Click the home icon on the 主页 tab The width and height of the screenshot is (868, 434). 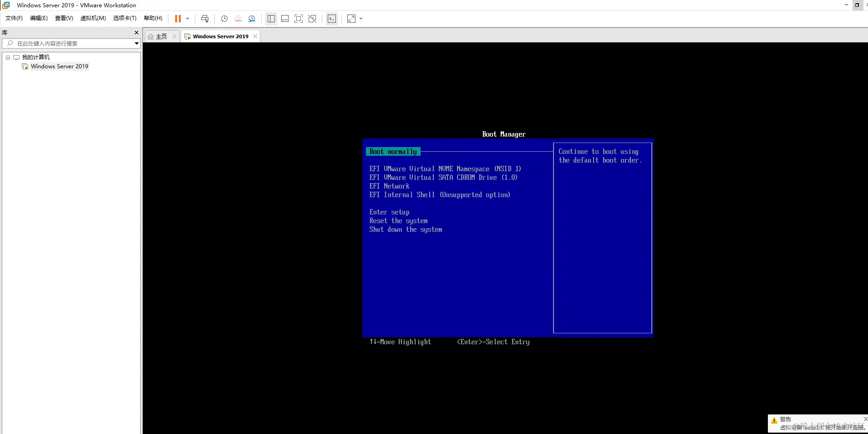(151, 36)
